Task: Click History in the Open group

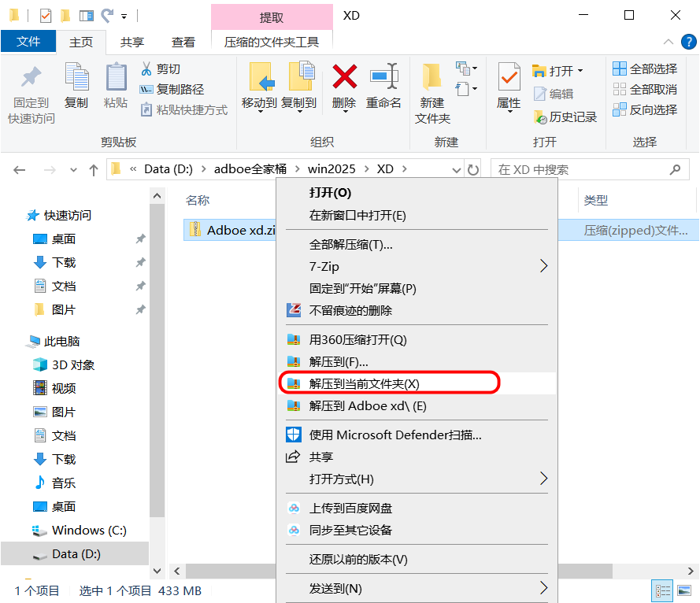Action: [x=565, y=117]
